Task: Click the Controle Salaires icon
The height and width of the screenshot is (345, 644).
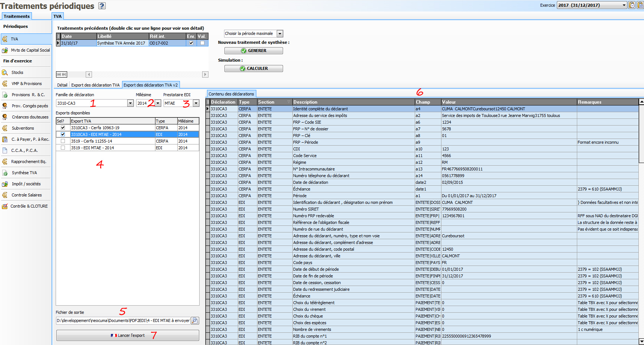Action: [x=5, y=195]
